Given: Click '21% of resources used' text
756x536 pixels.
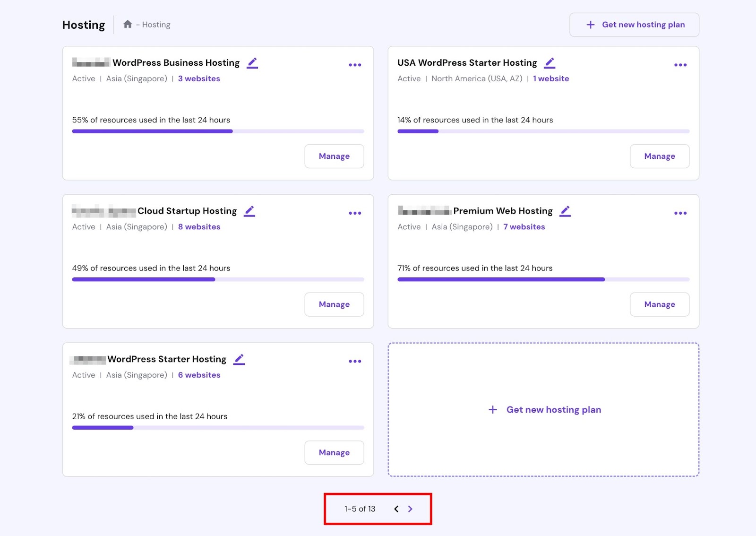Looking at the screenshot, I should click(150, 416).
